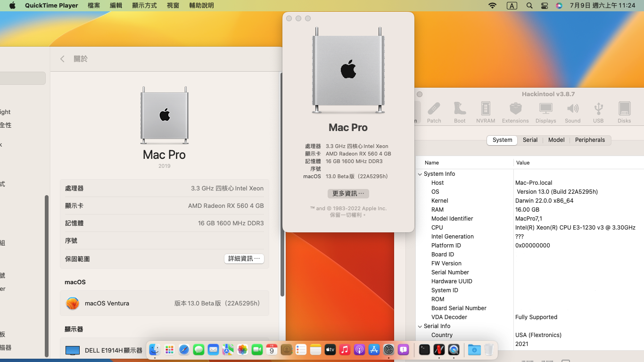The width and height of the screenshot is (644, 362).
Task: Open the Displays section in Hackintool toolbar
Action: point(546,112)
